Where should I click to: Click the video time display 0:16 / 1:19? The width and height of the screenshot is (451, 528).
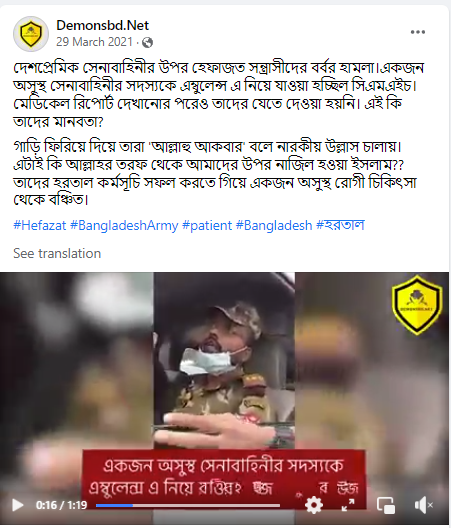click(61, 505)
